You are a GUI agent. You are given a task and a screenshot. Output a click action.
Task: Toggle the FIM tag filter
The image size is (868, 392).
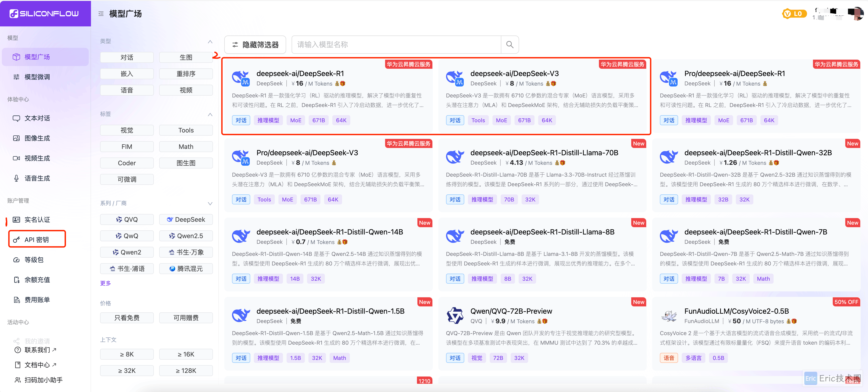tap(127, 147)
